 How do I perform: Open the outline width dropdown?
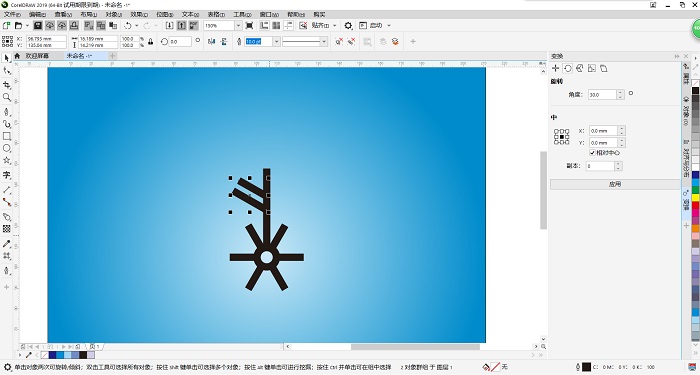pos(276,42)
